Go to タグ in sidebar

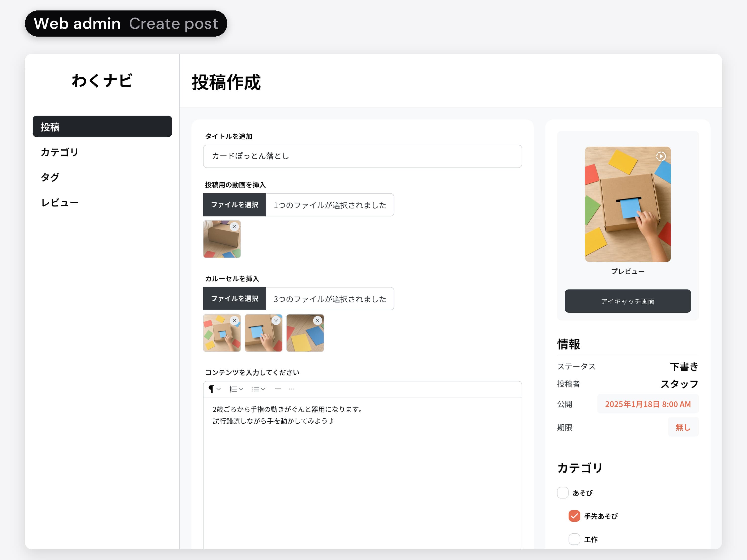pyautogui.click(x=50, y=177)
